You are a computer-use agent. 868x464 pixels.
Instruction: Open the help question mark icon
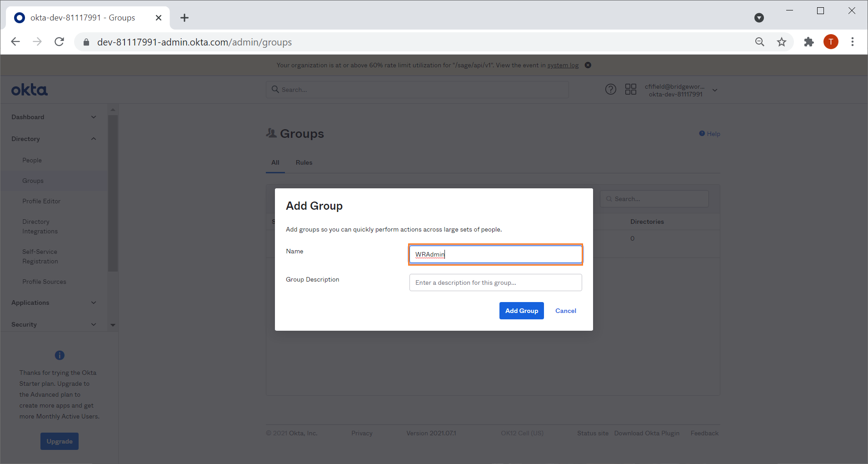click(x=611, y=89)
